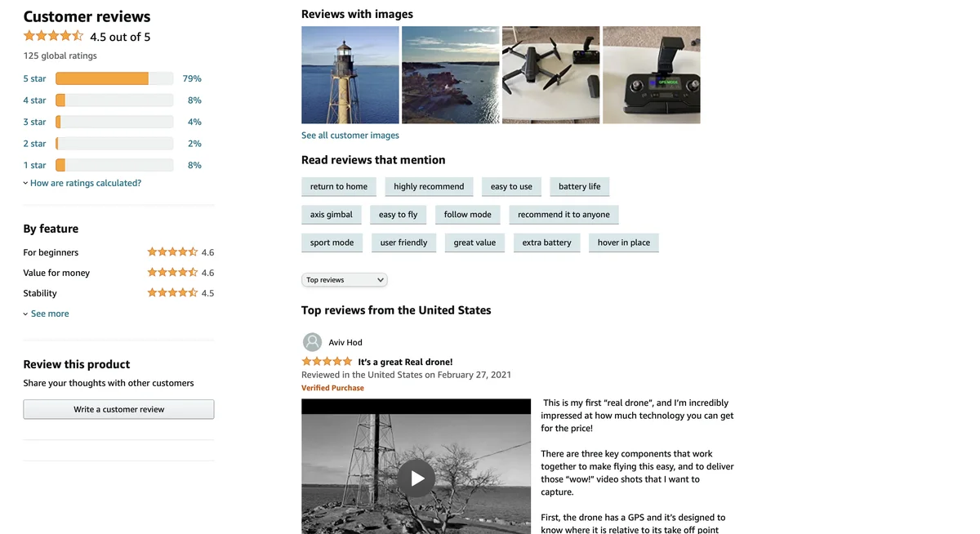
Task: Click Aviv Hod's profile avatar
Action: (312, 342)
